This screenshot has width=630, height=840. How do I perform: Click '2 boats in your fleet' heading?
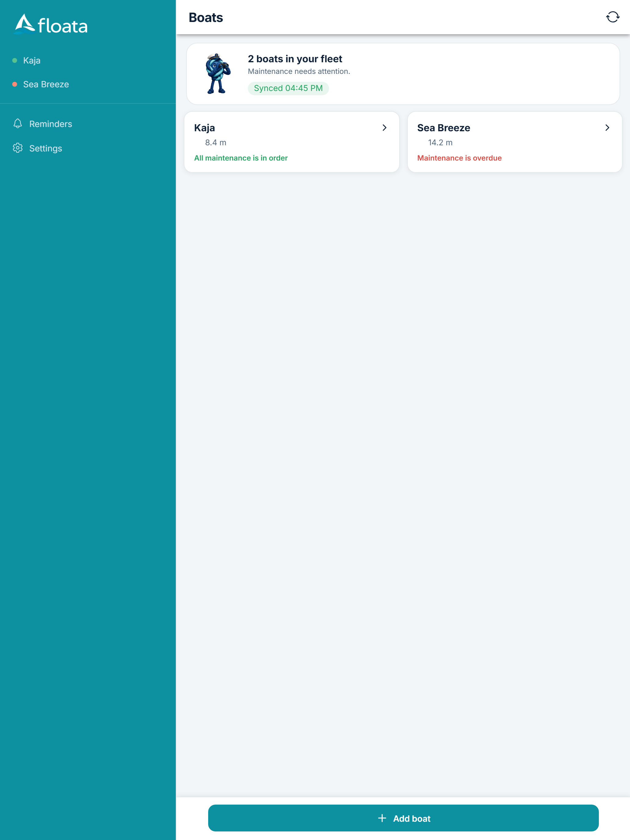(295, 59)
